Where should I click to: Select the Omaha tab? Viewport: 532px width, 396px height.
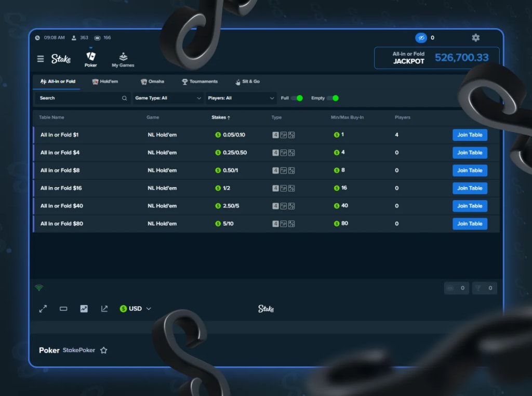pos(153,82)
